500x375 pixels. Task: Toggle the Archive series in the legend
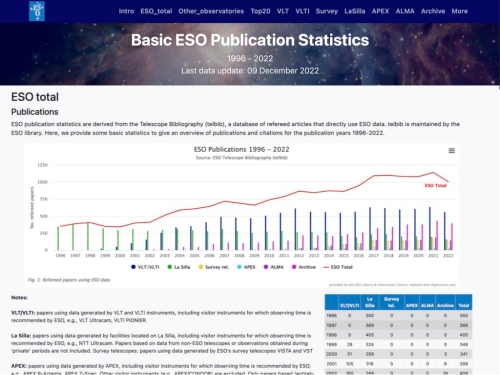(304, 267)
